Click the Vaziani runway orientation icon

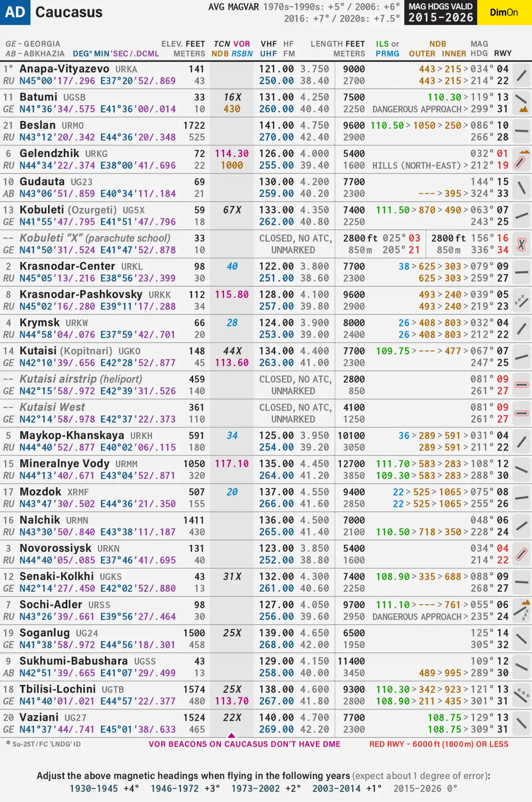pos(521,723)
